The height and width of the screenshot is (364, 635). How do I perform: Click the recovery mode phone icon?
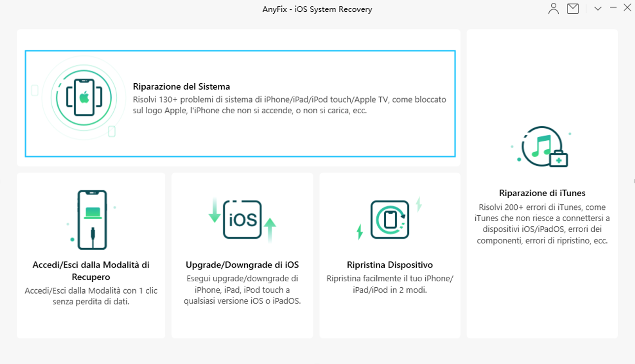[x=92, y=220]
